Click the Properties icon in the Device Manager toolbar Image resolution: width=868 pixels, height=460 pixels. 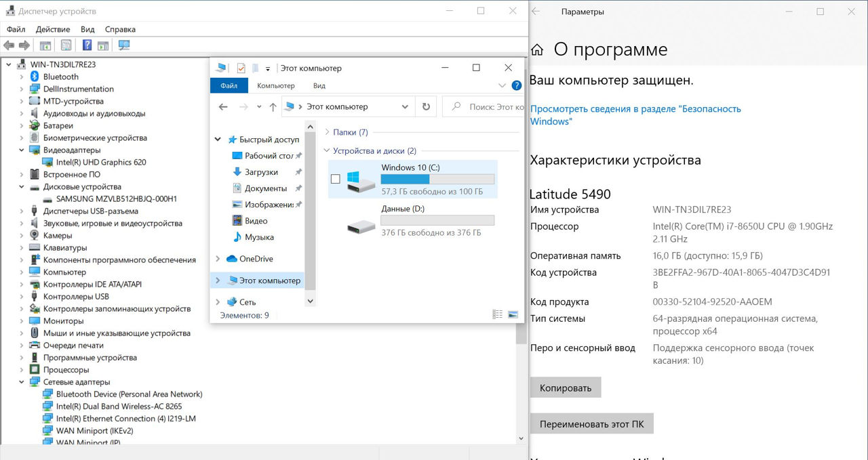click(x=66, y=45)
